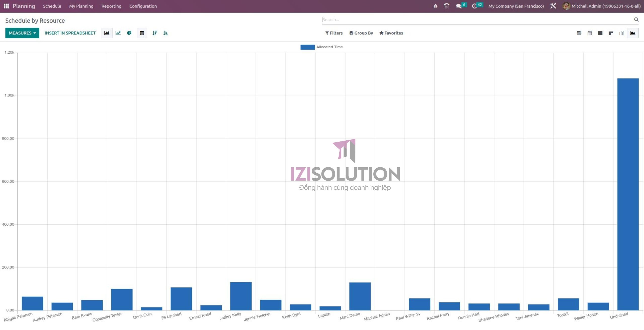644x330 pixels.
Task: Click into the Search field
Action: tap(475, 20)
